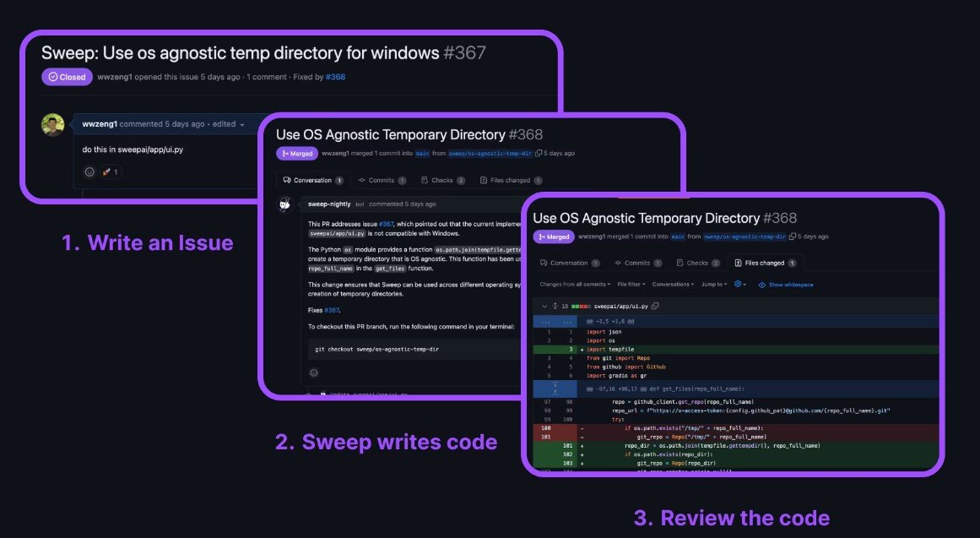Click the Merged badge in the Files changed panel
Viewport: 980px width, 538px height.
pyautogui.click(x=554, y=236)
